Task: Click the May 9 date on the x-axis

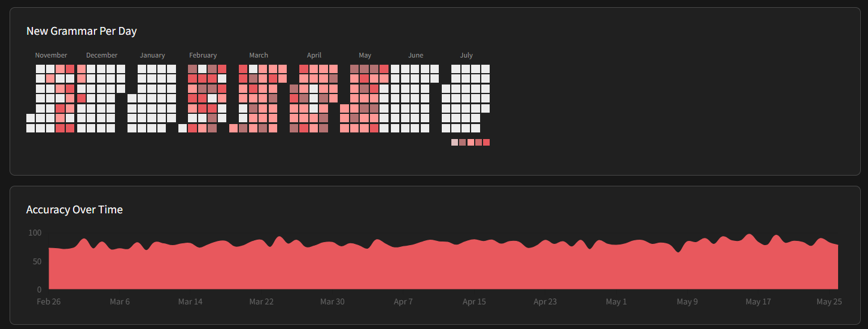Action: (x=687, y=301)
